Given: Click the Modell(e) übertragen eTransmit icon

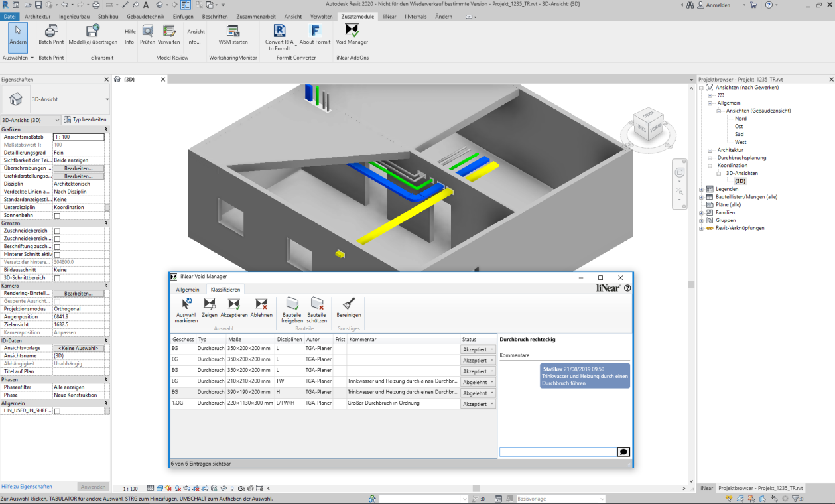Looking at the screenshot, I should point(93,34).
